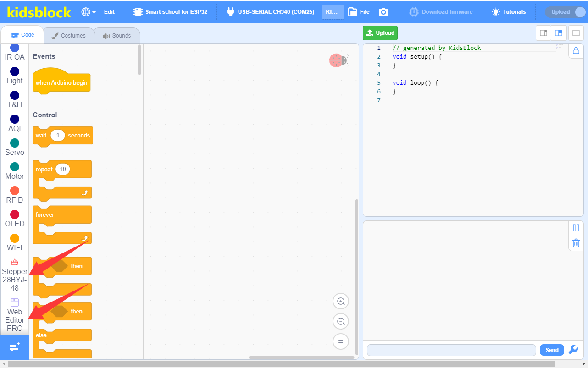This screenshot has width=588, height=368.
Task: Open the Smart school for ESP32 device selector
Action: tap(171, 12)
